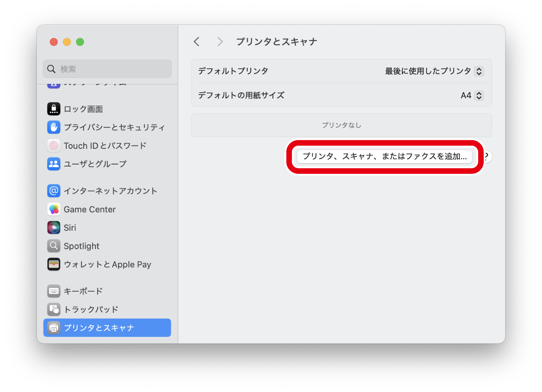Open the デフォルトプリンタ popup menu

(x=479, y=71)
